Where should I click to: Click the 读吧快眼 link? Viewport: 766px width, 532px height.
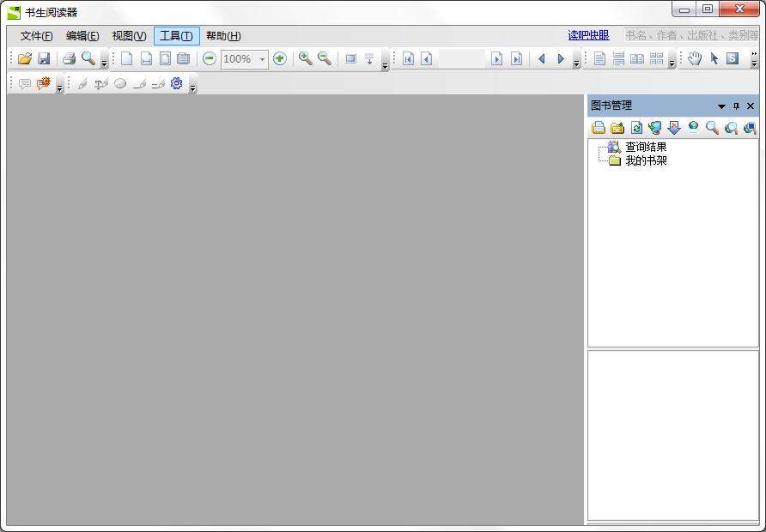click(587, 35)
